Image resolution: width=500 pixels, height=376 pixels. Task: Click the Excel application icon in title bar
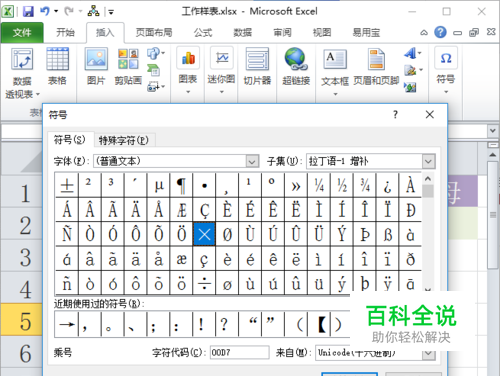(x=7, y=12)
